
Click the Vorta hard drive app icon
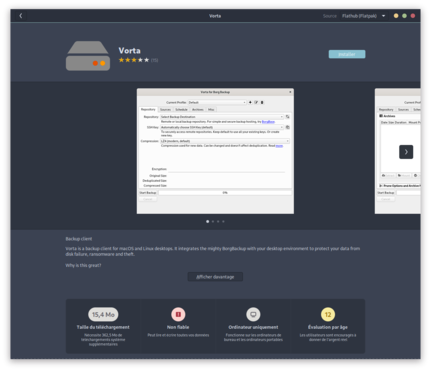88,56
